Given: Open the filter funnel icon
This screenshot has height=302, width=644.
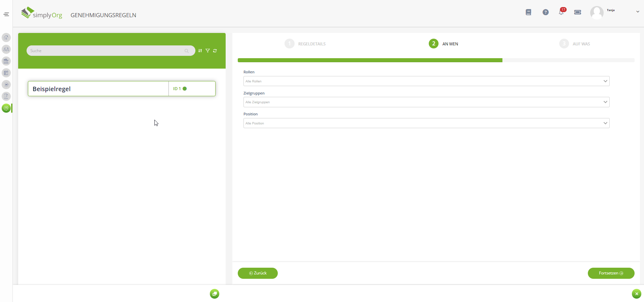Looking at the screenshot, I should pos(207,51).
